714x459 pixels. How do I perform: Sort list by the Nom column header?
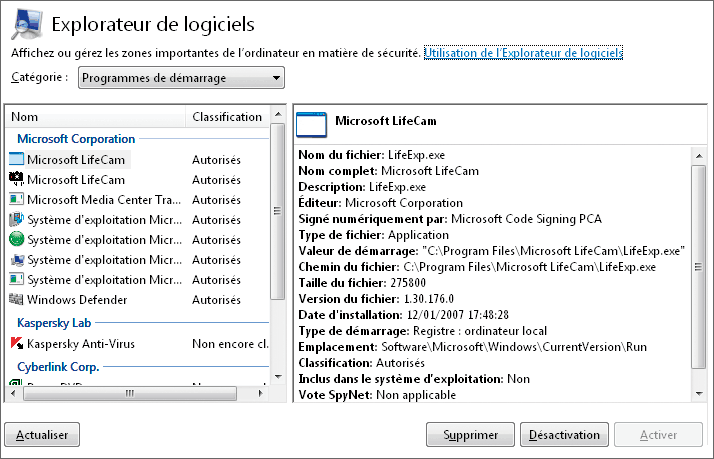(95, 117)
